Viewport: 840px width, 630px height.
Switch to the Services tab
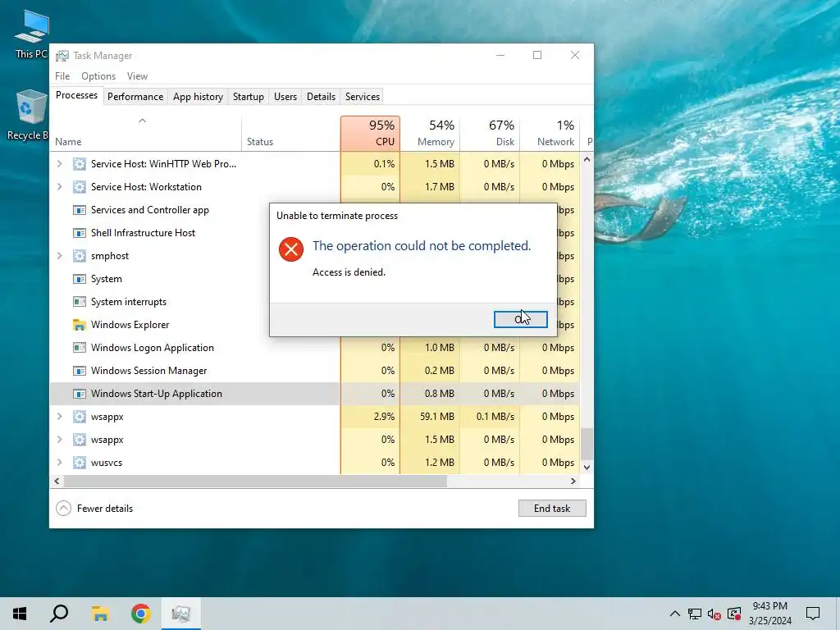pyautogui.click(x=362, y=97)
